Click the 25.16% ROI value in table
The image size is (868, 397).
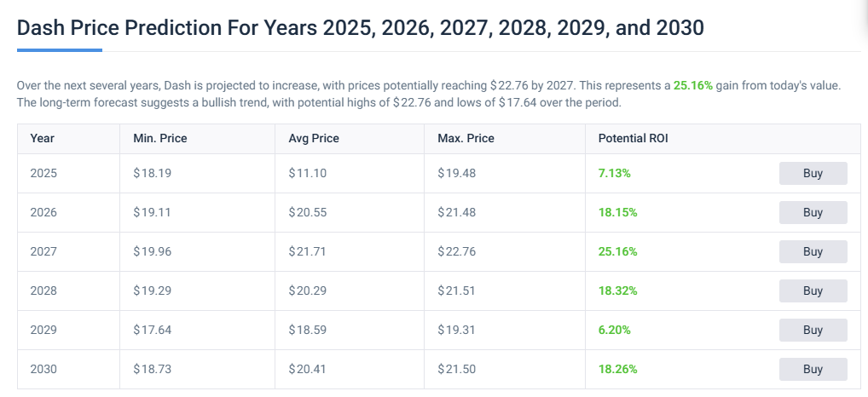pyautogui.click(x=617, y=251)
